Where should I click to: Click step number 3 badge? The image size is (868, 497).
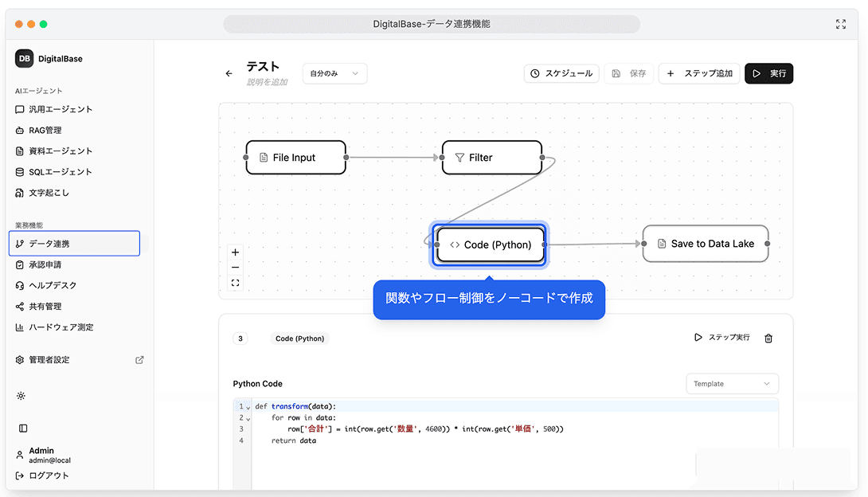coord(240,339)
